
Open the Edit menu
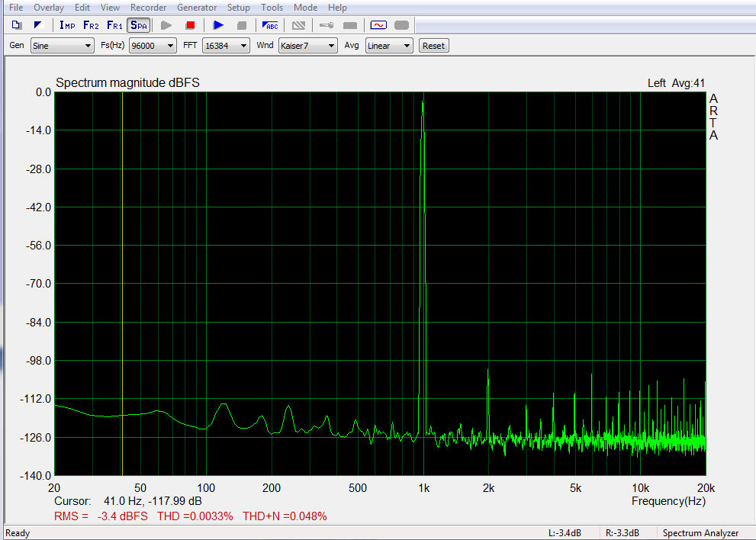click(82, 8)
